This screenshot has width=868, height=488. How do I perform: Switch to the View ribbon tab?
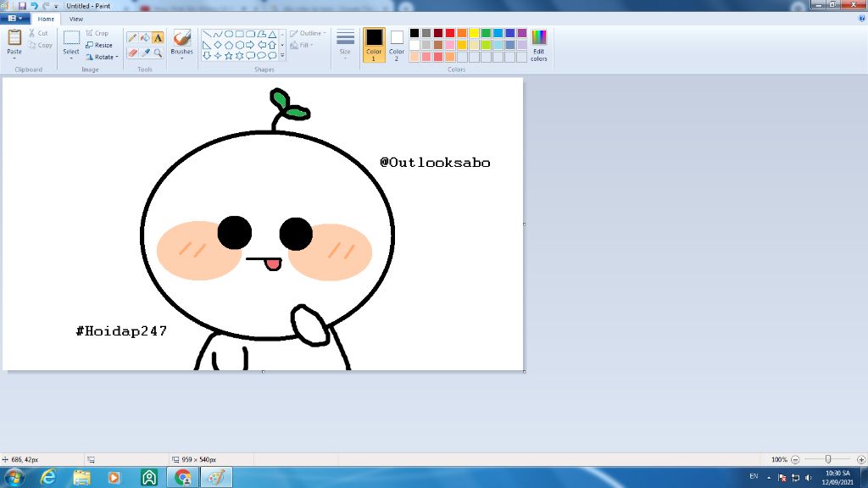(76, 19)
